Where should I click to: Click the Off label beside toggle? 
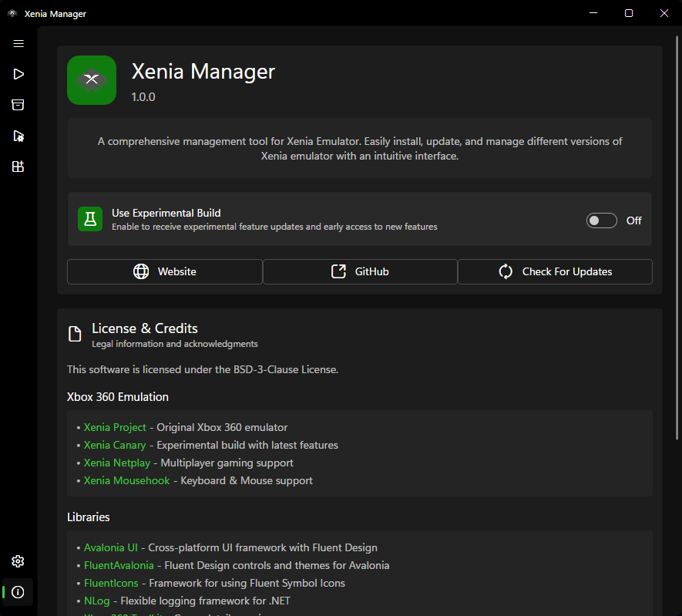633,220
